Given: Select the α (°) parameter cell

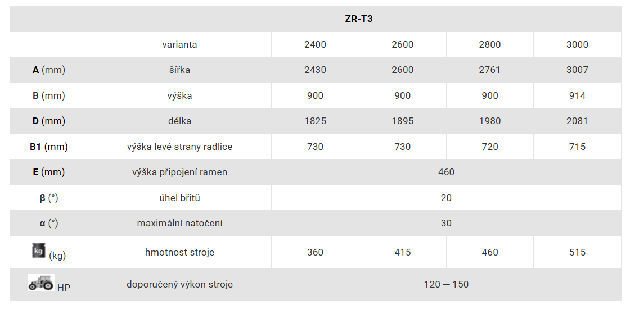Looking at the screenshot, I should click(49, 224).
